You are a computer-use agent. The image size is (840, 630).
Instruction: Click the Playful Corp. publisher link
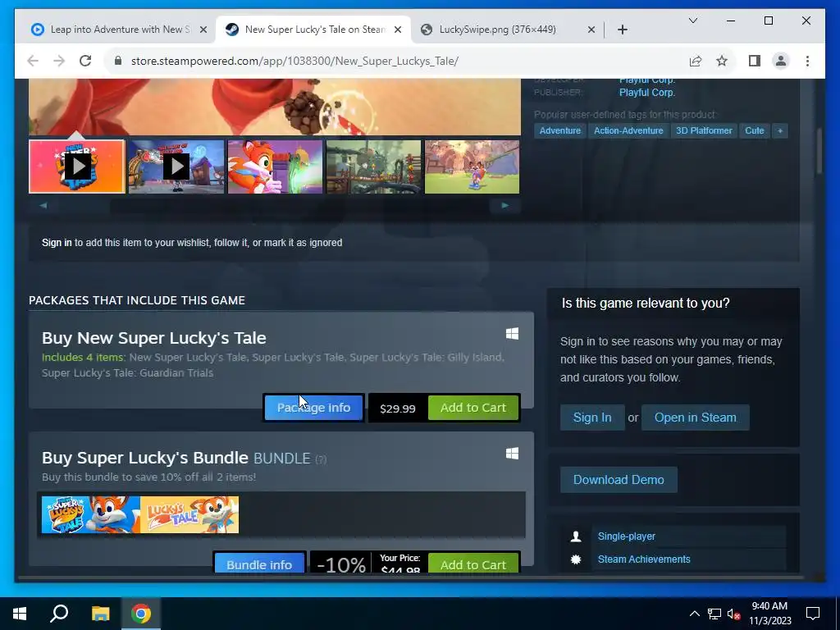[x=646, y=92]
